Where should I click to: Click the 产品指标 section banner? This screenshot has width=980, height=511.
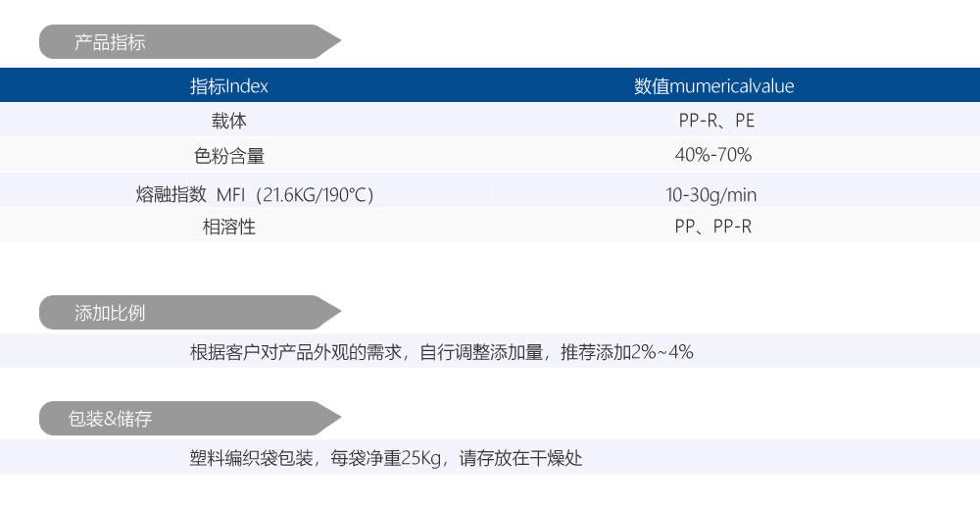coord(110,42)
